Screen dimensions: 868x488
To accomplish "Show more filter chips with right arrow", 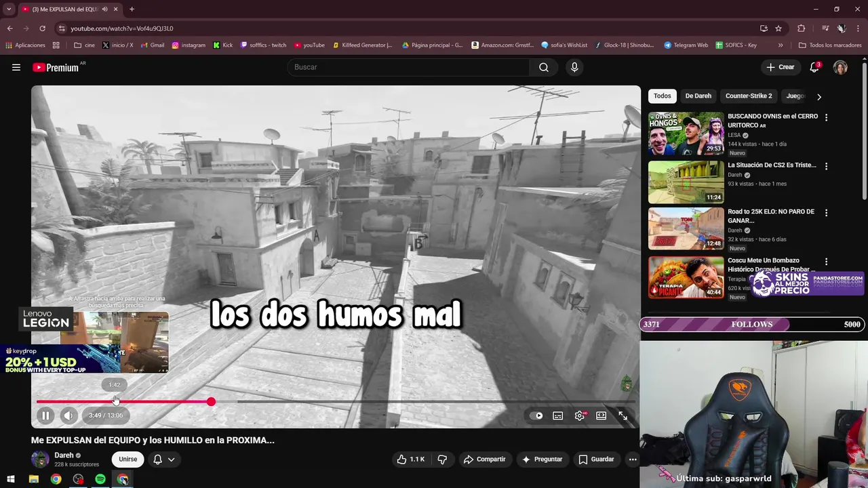I will tap(818, 96).
